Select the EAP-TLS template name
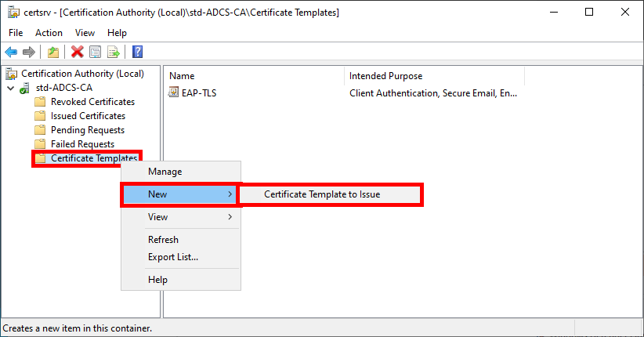The width and height of the screenshot is (644, 337). [x=199, y=93]
